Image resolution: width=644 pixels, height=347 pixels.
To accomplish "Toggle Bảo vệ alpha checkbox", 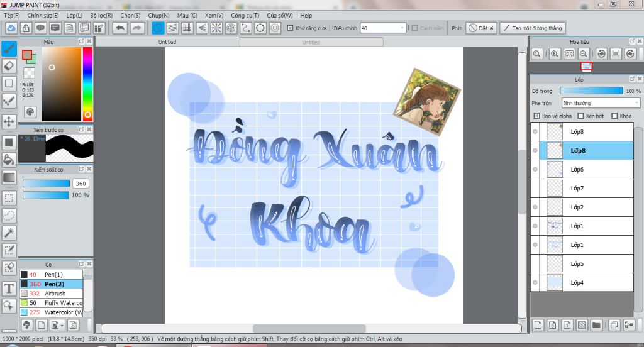I will pyautogui.click(x=536, y=116).
